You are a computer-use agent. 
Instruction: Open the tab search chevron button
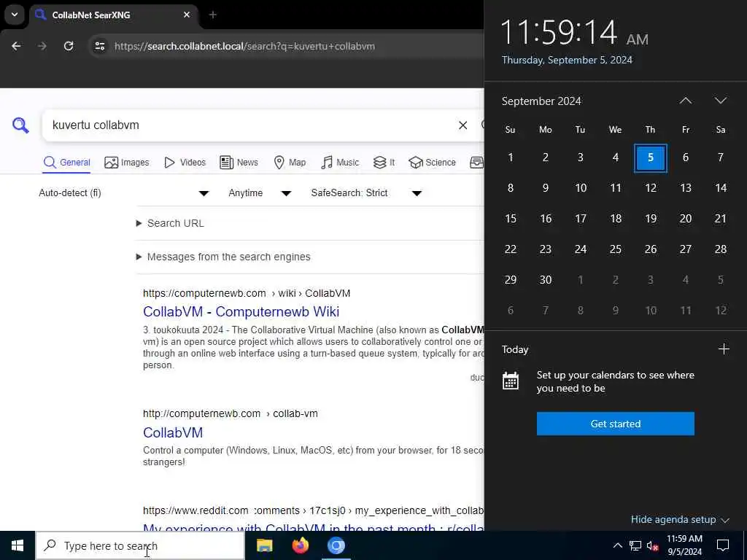[15, 15]
